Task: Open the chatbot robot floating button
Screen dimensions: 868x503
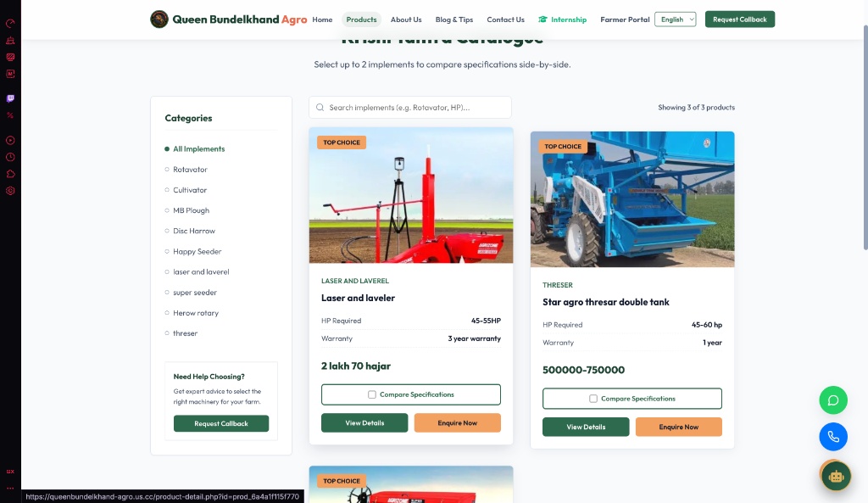Action: (x=836, y=476)
